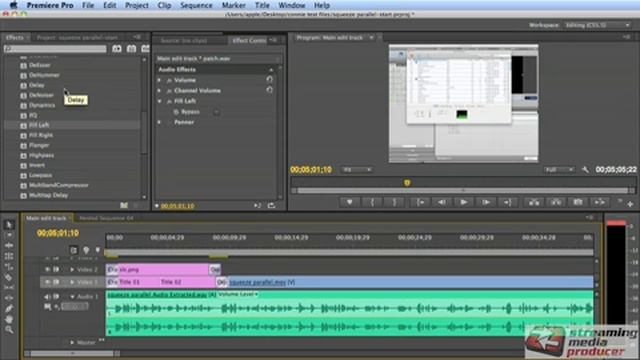Open the Program monitor settings wrench
This screenshot has height=360, width=640.
[x=585, y=169]
